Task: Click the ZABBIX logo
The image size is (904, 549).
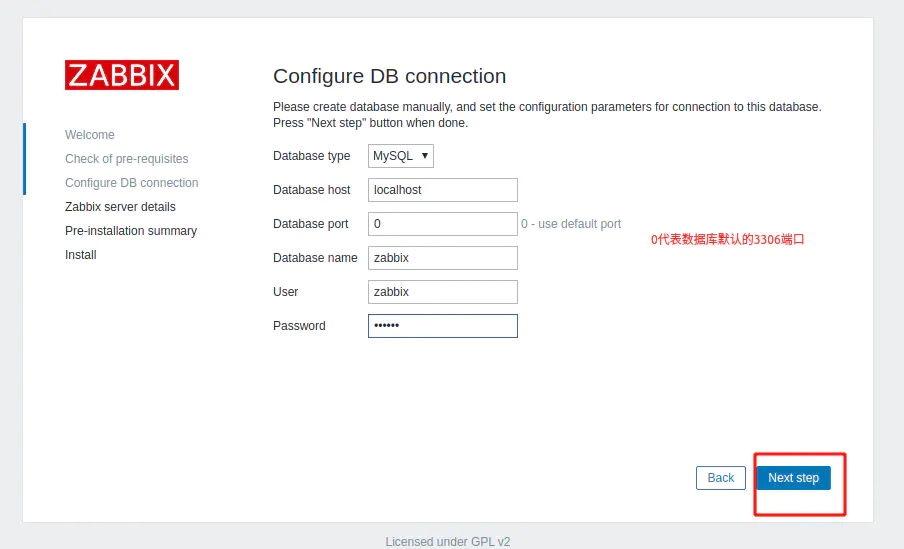Action: click(122, 75)
